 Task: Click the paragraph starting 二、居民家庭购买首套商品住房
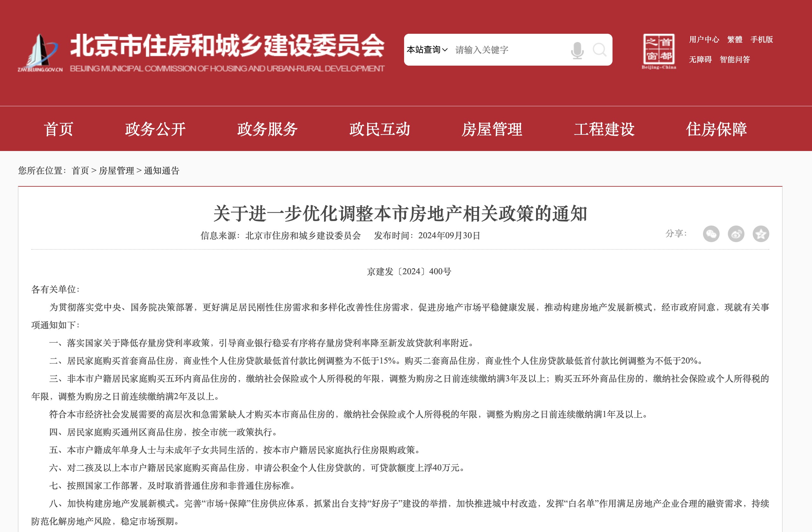tap(377, 361)
